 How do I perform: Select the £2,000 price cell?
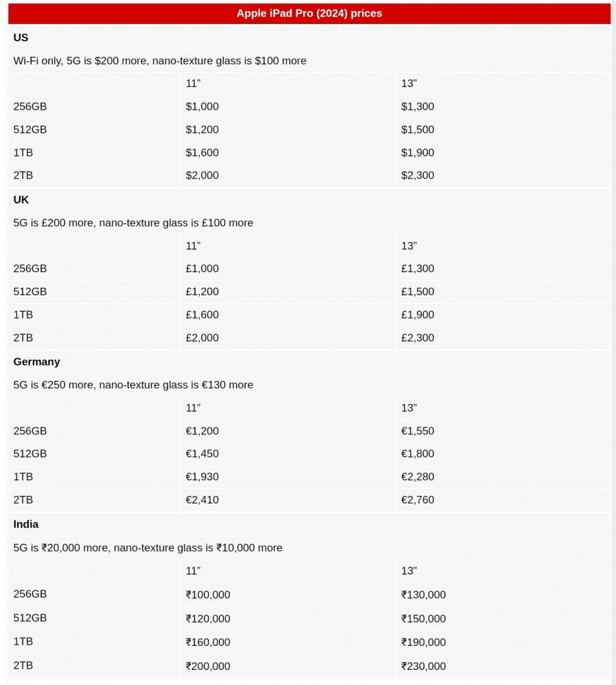click(x=203, y=338)
